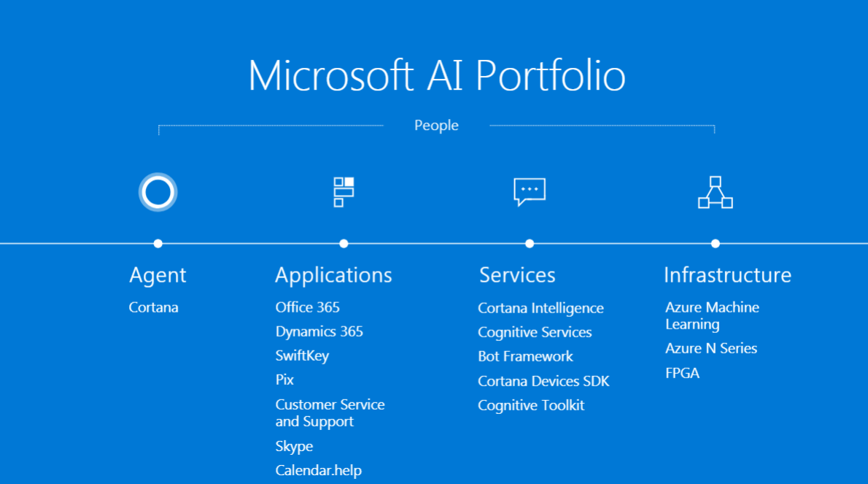Click the SwiftKey list entry
Screen dimensions: 868x484
(x=302, y=356)
